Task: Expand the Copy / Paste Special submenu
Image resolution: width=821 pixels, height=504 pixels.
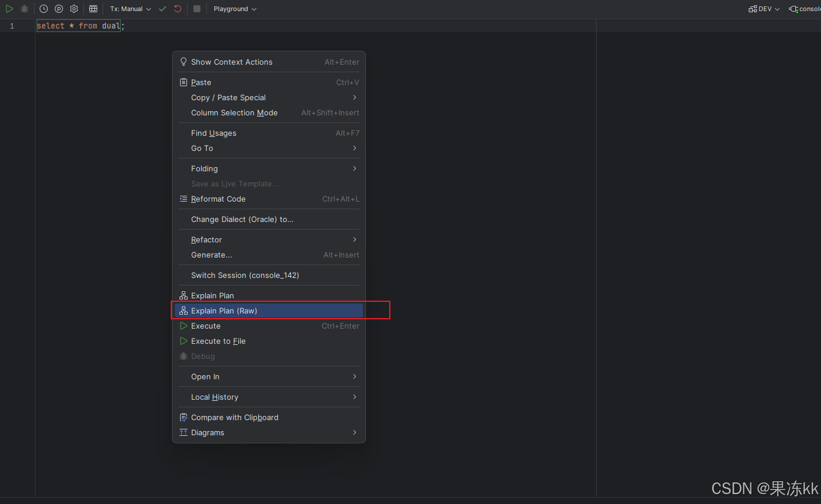Action: click(x=269, y=97)
